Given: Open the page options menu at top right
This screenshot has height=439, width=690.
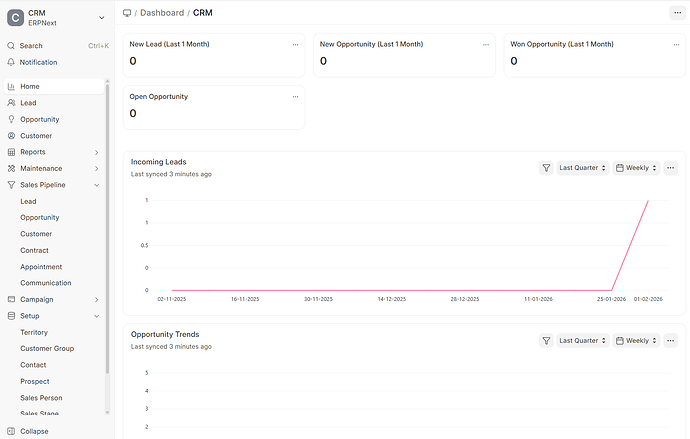Looking at the screenshot, I should tap(677, 13).
